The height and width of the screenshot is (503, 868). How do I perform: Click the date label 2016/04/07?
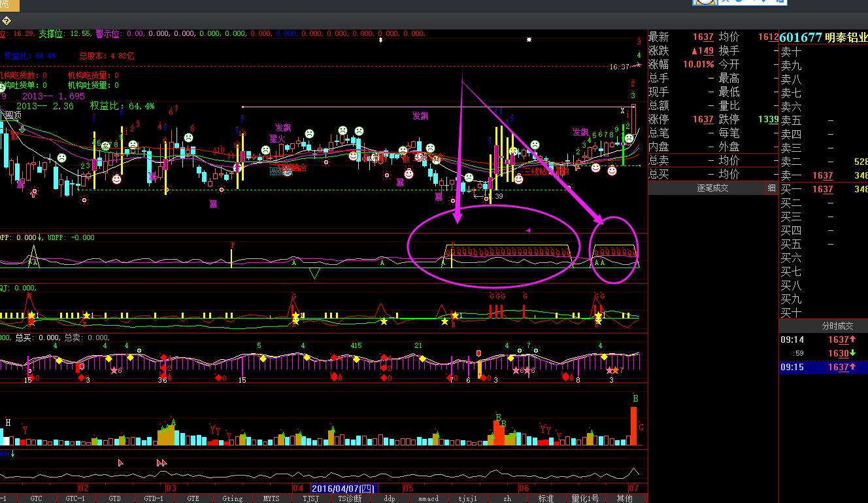pos(344,489)
